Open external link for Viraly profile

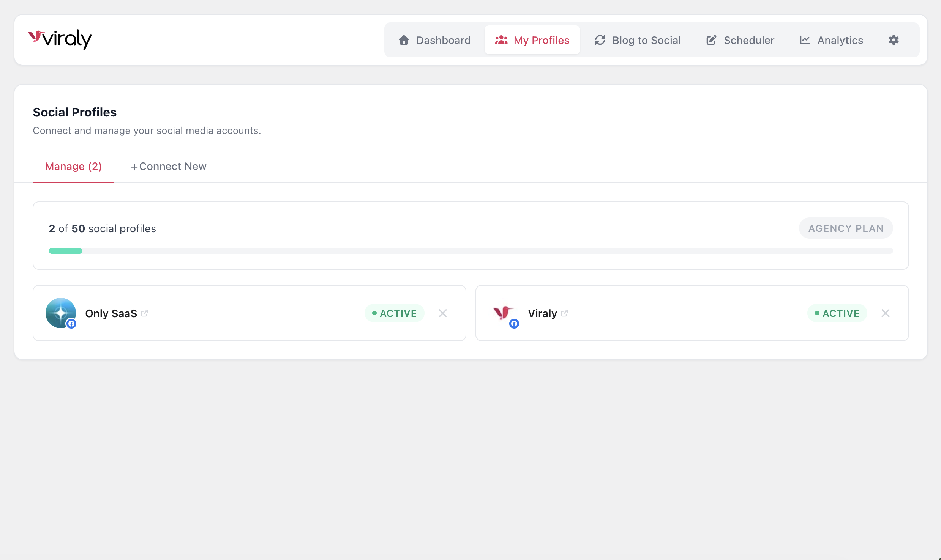565,313
